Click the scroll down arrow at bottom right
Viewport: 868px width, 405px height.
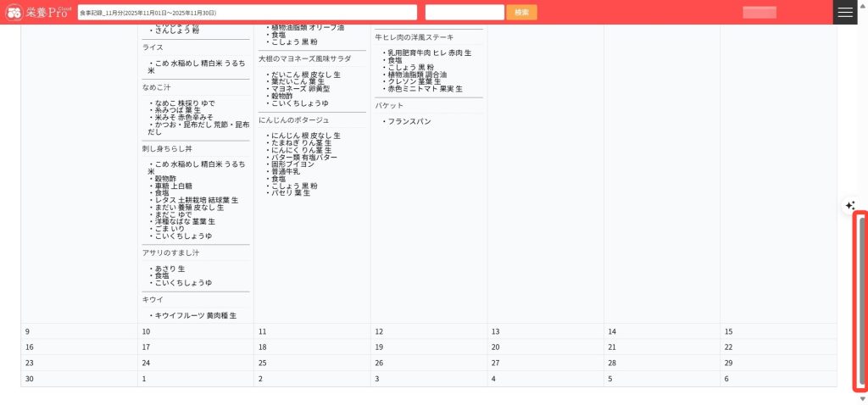(x=863, y=398)
